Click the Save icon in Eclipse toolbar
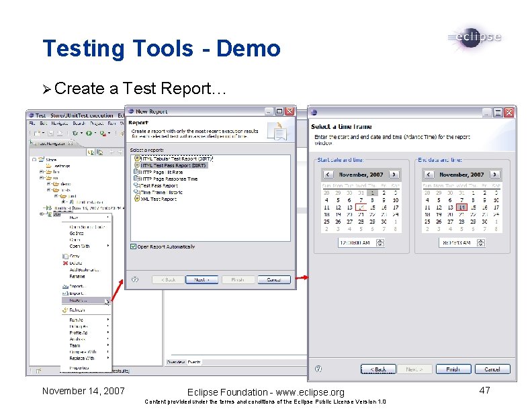532x411 pixels. coord(51,133)
